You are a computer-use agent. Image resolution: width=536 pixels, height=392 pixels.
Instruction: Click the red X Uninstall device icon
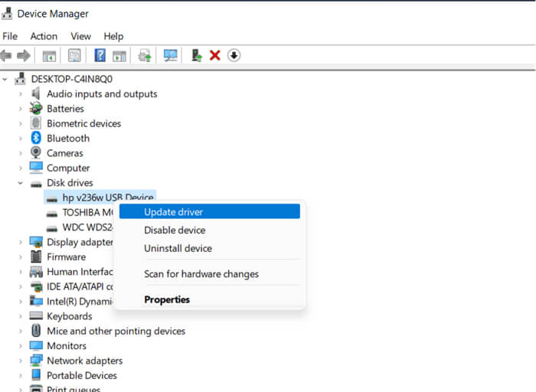pyautogui.click(x=215, y=55)
